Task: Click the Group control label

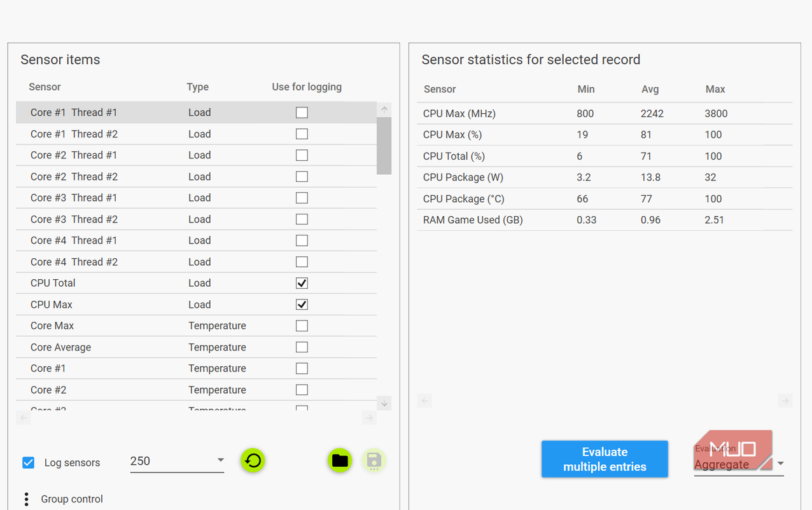Action: tap(72, 499)
